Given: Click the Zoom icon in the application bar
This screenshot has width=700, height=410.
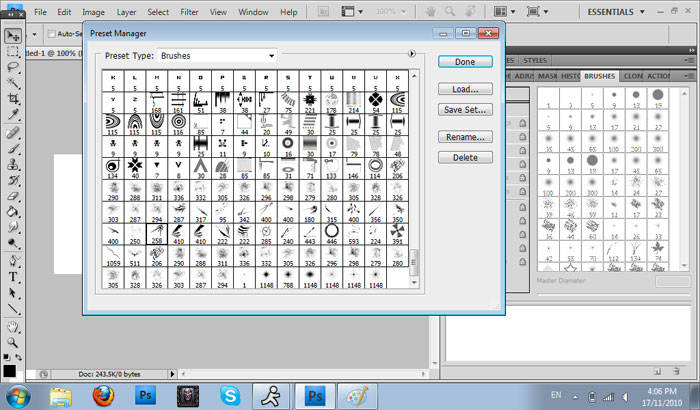Looking at the screenshot, I should tap(450, 12).
